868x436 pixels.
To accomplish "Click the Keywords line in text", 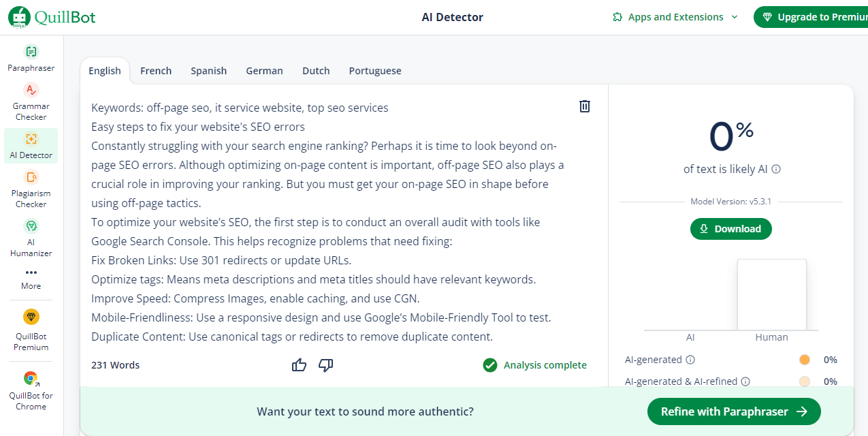I will click(240, 108).
